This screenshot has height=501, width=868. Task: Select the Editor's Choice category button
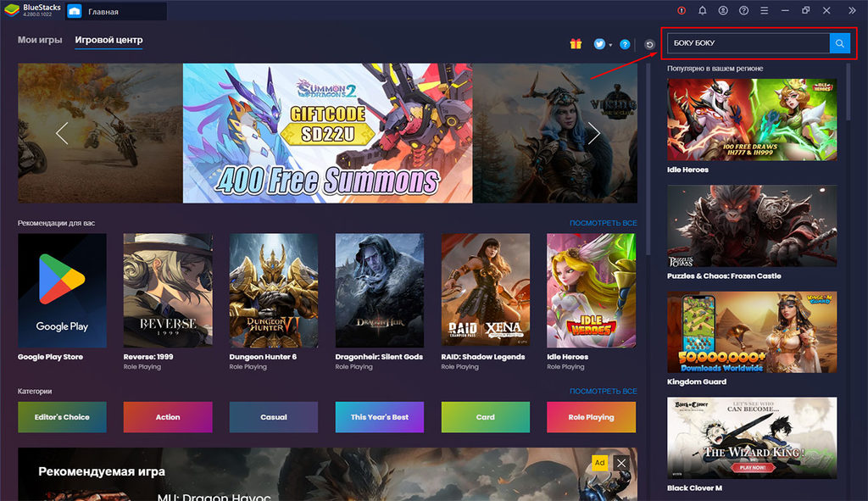pos(62,417)
